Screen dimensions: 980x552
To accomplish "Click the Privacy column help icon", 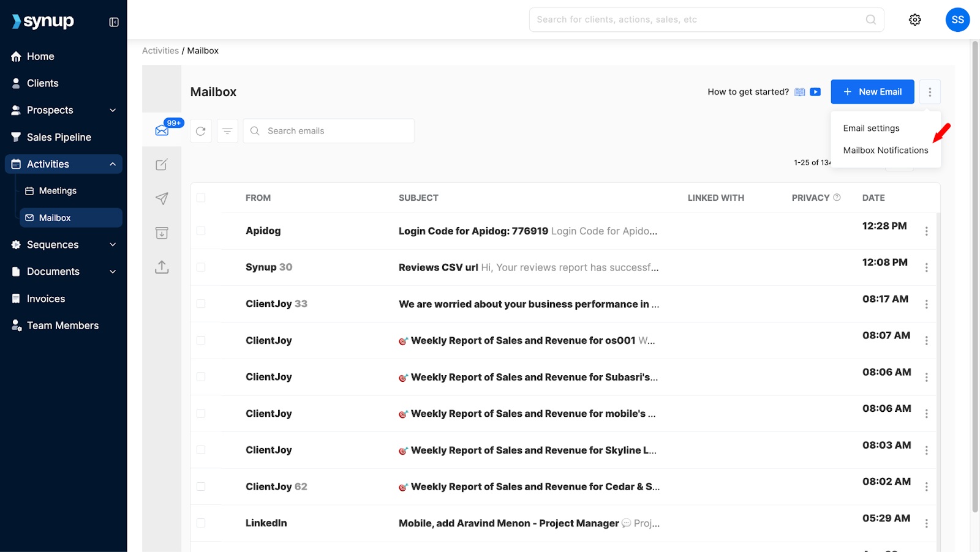I will (837, 197).
